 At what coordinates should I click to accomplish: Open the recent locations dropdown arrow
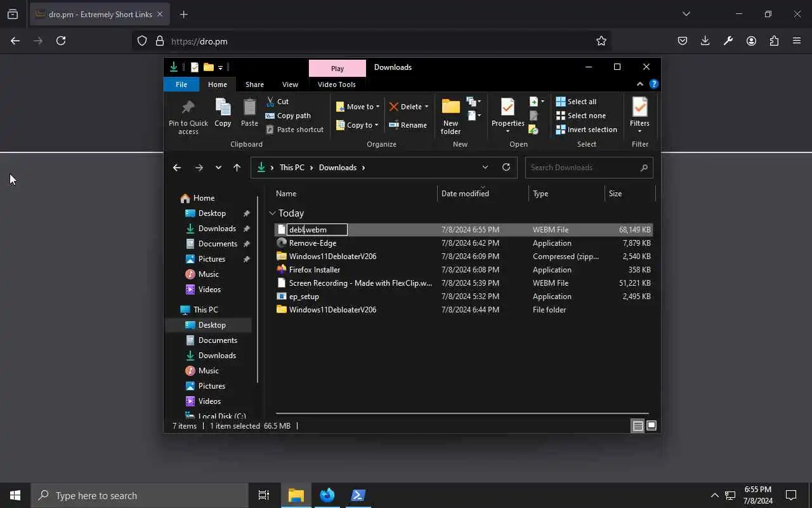(218, 168)
